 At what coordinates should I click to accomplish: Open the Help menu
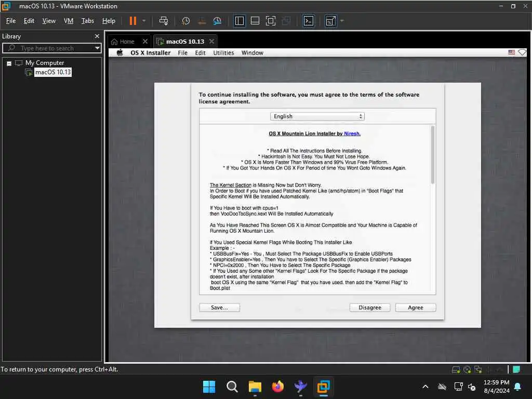coord(109,21)
